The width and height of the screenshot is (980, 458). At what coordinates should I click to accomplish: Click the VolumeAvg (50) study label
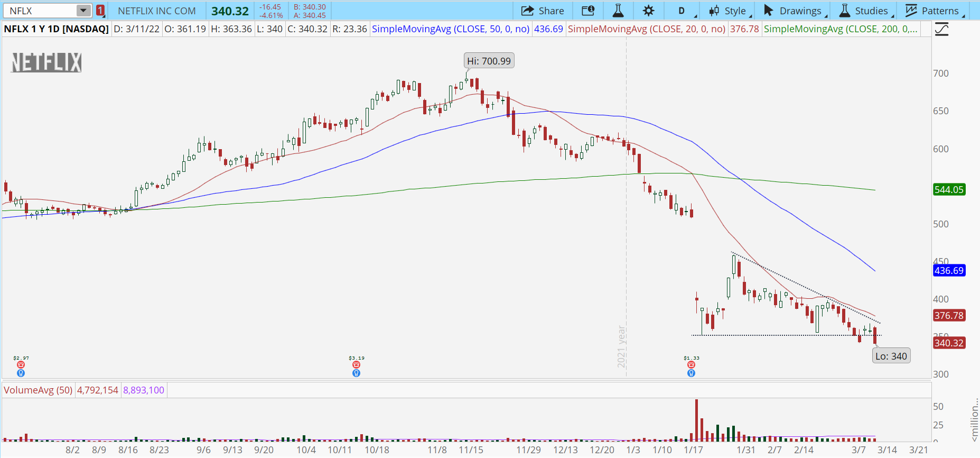(x=38, y=390)
